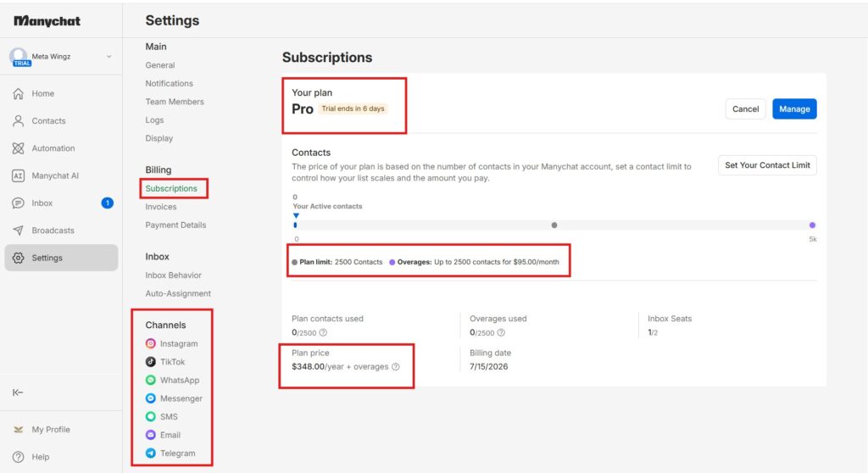Open Display settings
This screenshot has height=473, width=868.
[x=159, y=138]
